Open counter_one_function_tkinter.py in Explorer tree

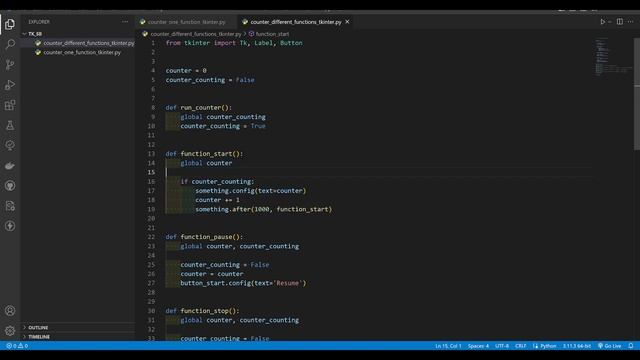(82, 52)
